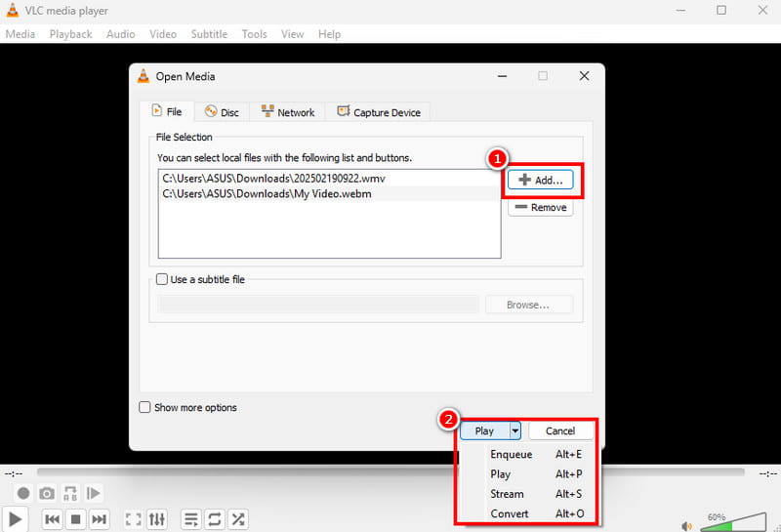Viewport: 781px width, 532px height.
Task: Open the Subtitle menu
Action: tap(209, 34)
